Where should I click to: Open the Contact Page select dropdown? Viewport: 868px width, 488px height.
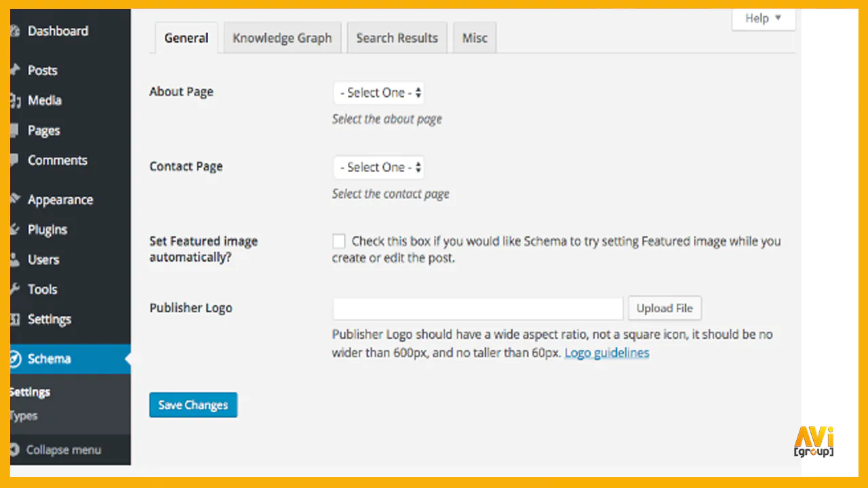click(378, 167)
